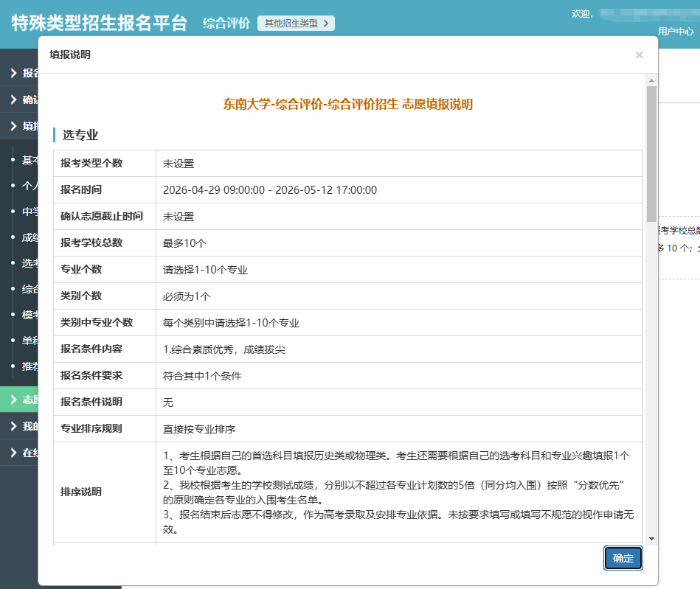Click the 专业排序规则 row label
This screenshot has width=700, height=589.
point(91,428)
